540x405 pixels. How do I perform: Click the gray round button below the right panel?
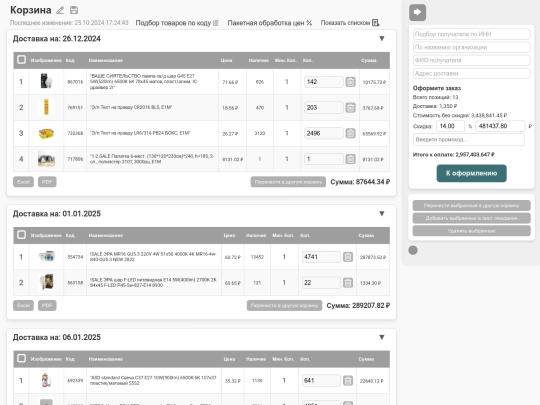point(413,250)
